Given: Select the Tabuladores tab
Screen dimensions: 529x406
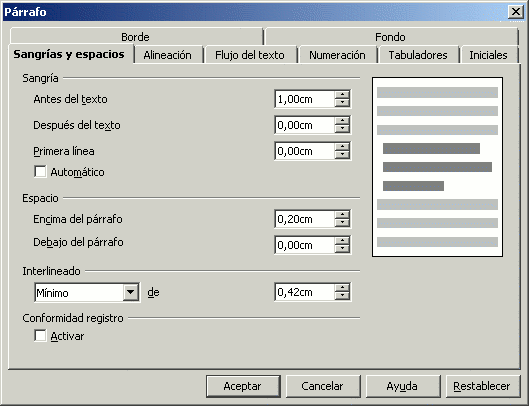Looking at the screenshot, I should tap(418, 55).
